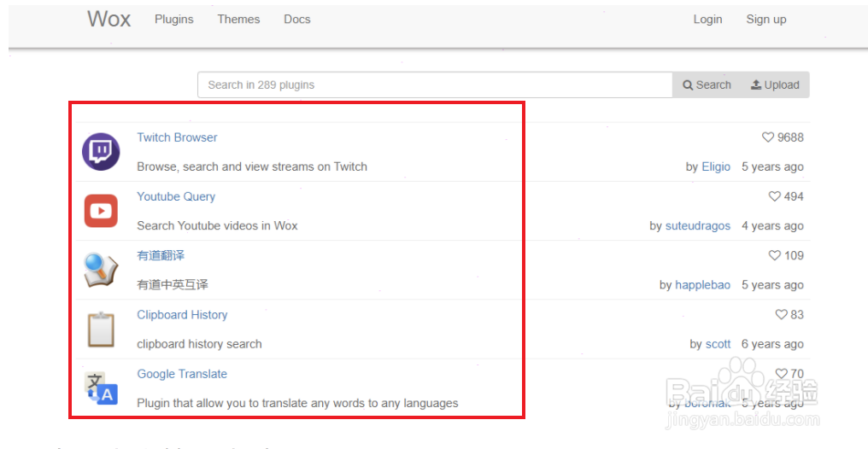The width and height of the screenshot is (868, 449).
Task: Click '有道中英互译' description text
Action: click(x=173, y=285)
